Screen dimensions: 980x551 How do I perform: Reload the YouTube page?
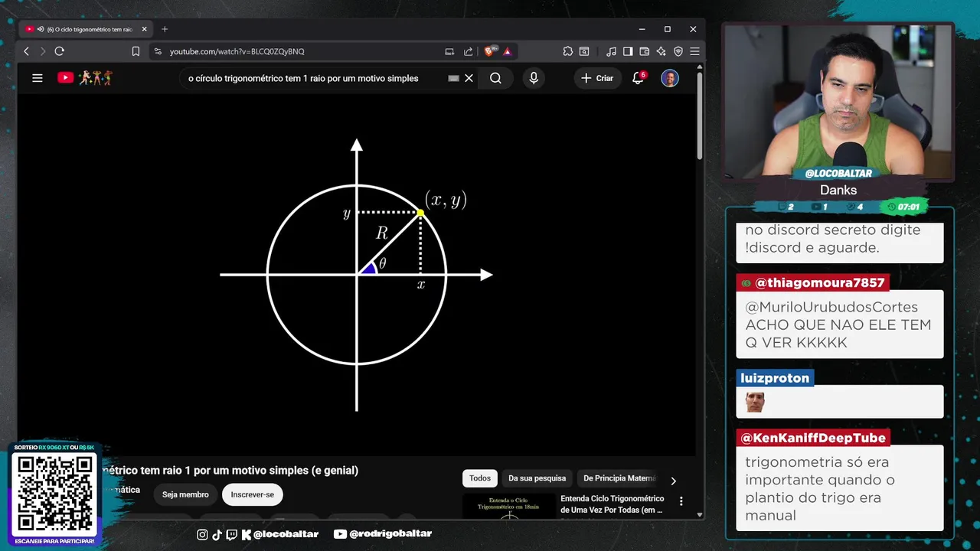click(59, 51)
